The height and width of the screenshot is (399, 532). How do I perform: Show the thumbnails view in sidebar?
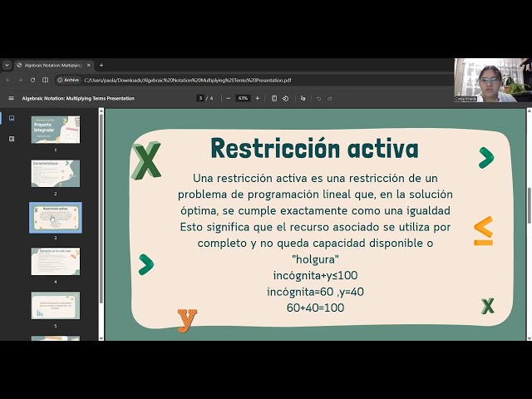[x=12, y=118]
